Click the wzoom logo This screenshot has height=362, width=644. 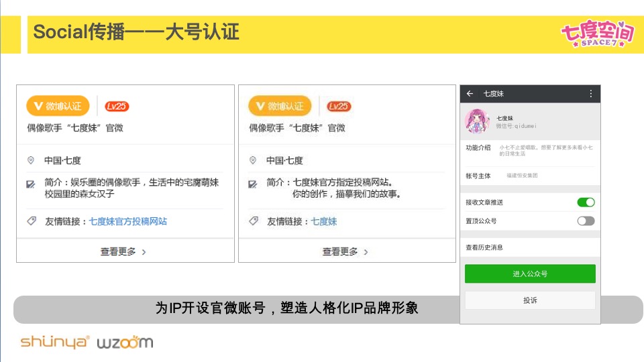125,343
